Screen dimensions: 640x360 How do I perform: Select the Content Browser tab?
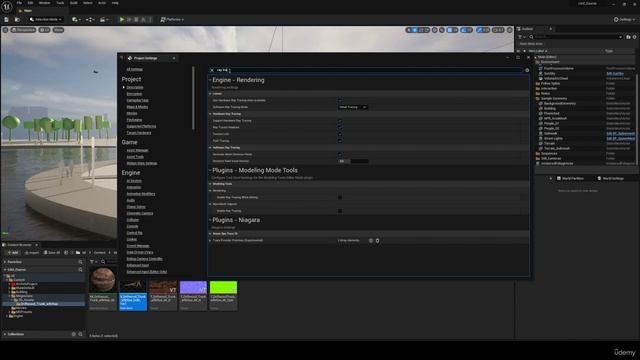coord(20,245)
